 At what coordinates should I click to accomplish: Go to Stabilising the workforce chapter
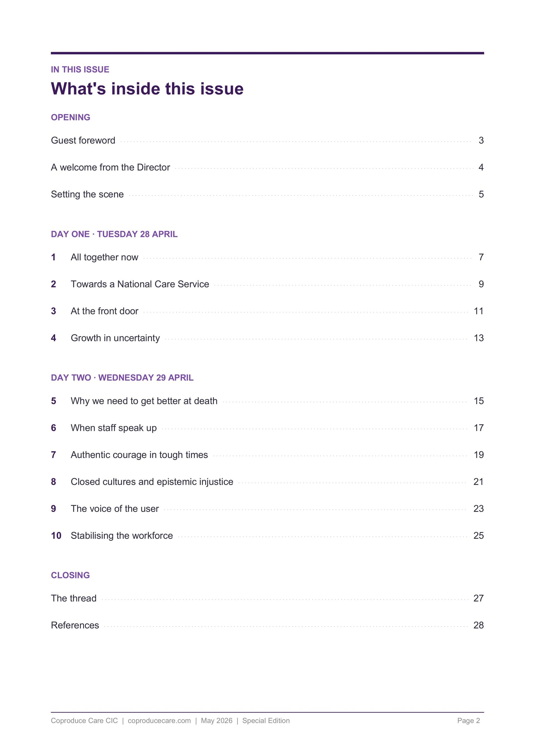click(x=267, y=536)
